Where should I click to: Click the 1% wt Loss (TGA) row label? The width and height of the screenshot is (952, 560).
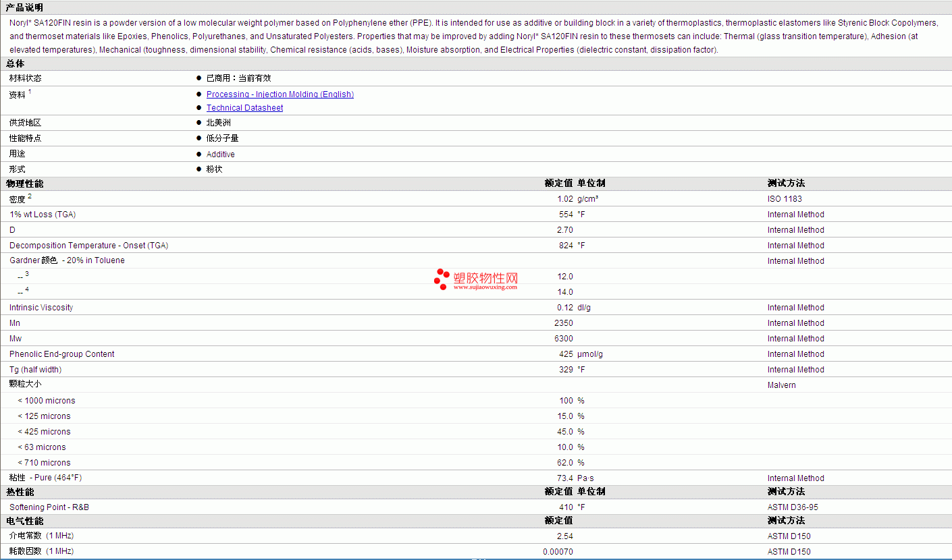coord(43,215)
